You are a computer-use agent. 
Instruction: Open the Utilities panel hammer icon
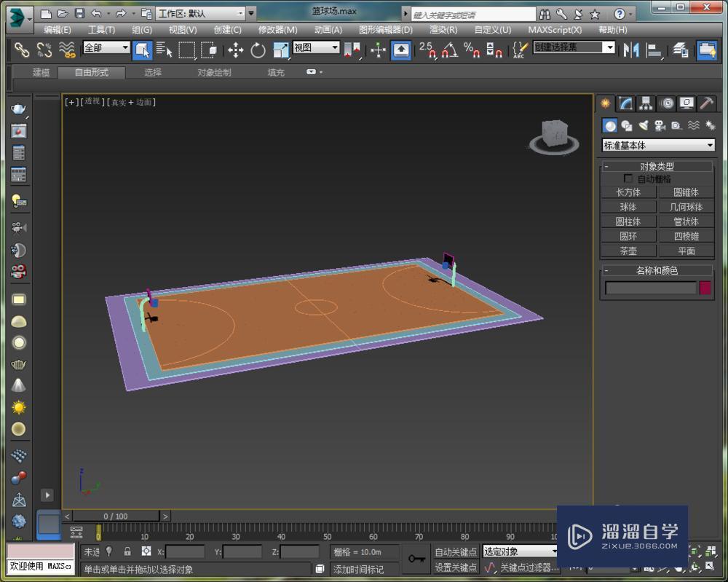[x=706, y=103]
